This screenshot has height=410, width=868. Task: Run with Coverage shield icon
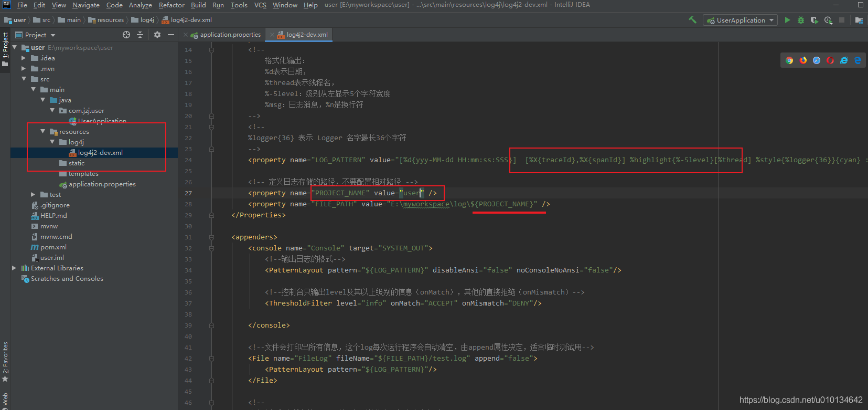(x=814, y=20)
